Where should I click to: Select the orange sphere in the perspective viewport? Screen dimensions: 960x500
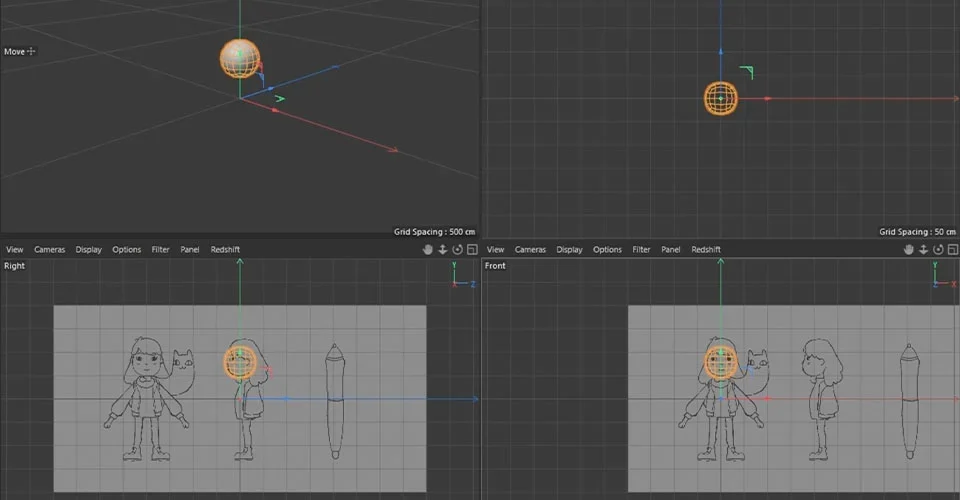[240, 59]
